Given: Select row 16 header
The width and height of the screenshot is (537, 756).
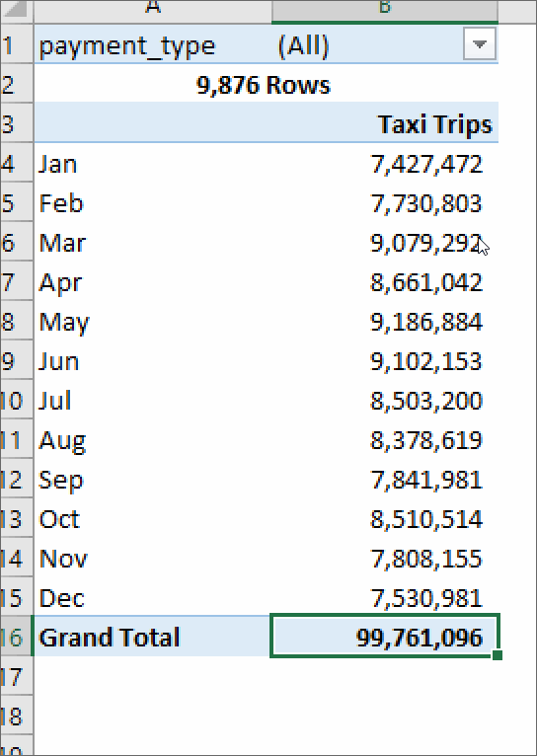Looking at the screenshot, I should pyautogui.click(x=16, y=637).
